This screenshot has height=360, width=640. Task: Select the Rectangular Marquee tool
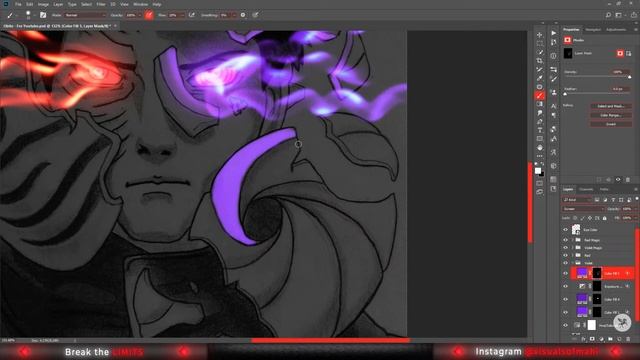540,44
